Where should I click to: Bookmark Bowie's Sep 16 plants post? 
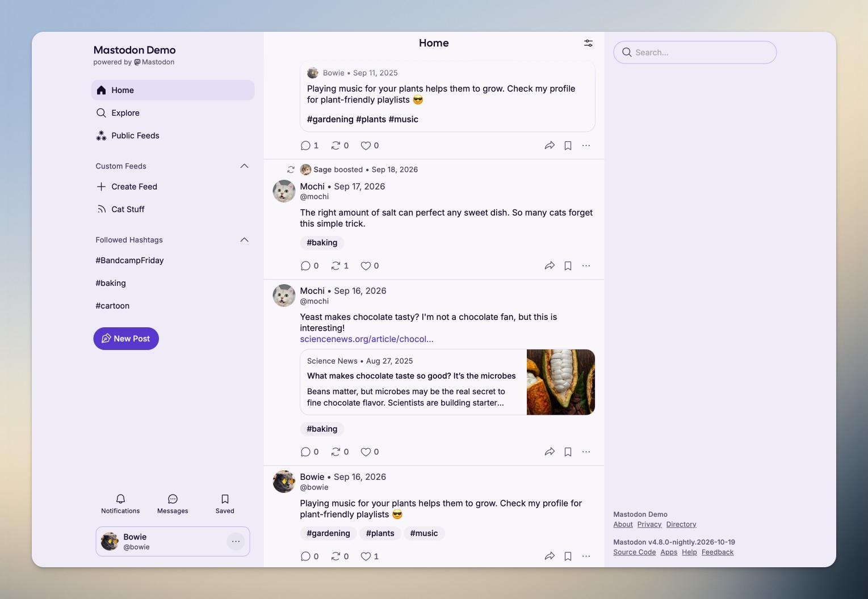[x=568, y=556]
